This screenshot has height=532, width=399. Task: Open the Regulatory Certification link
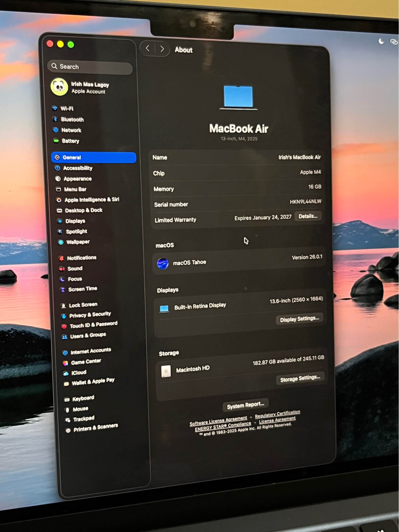[278, 414]
